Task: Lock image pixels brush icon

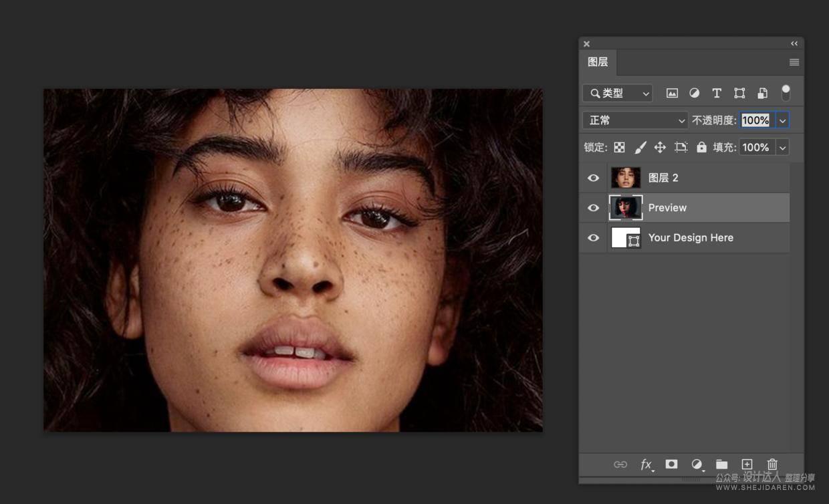Action: [x=640, y=147]
